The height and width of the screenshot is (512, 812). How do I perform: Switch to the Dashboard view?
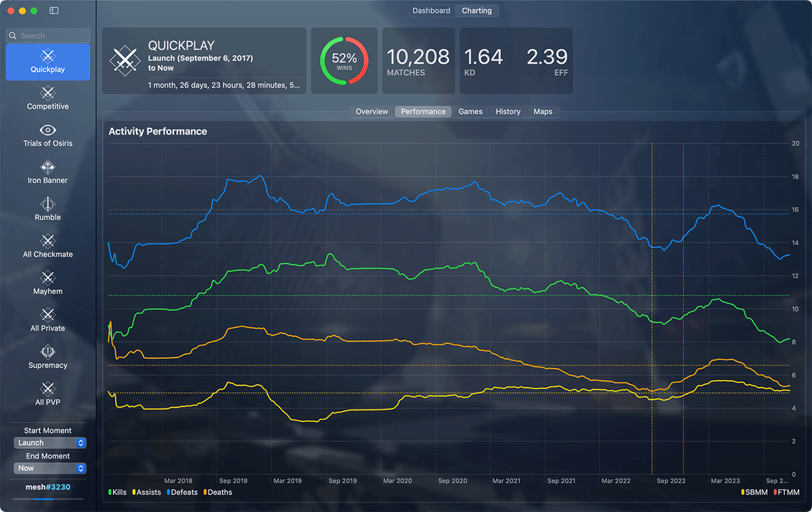(431, 11)
